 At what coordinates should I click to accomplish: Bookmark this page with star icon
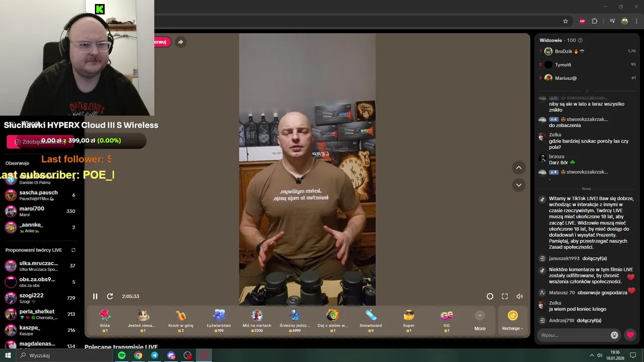[566, 21]
